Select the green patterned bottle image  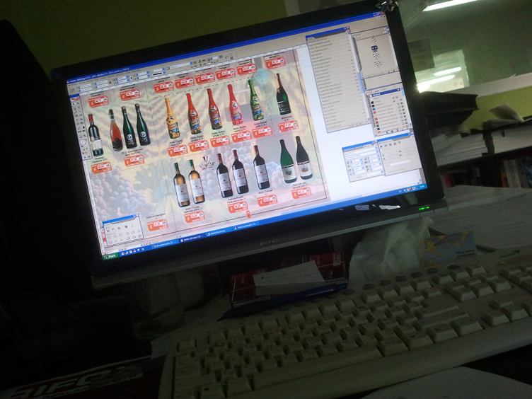click(x=255, y=100)
